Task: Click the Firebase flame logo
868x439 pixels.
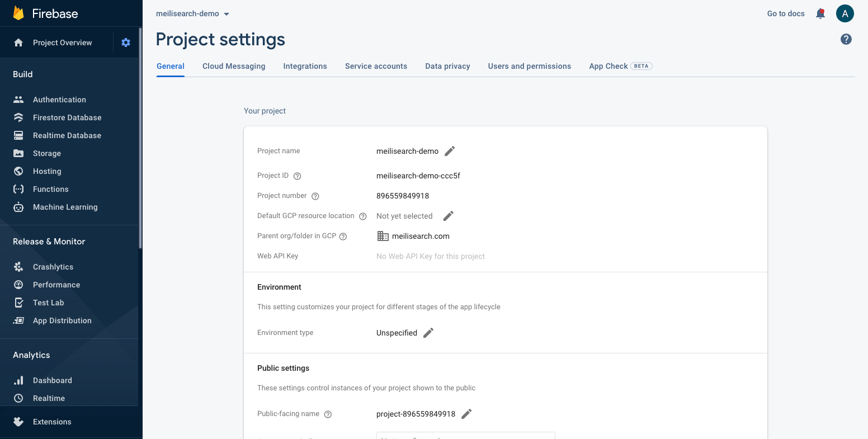Action: (x=18, y=13)
